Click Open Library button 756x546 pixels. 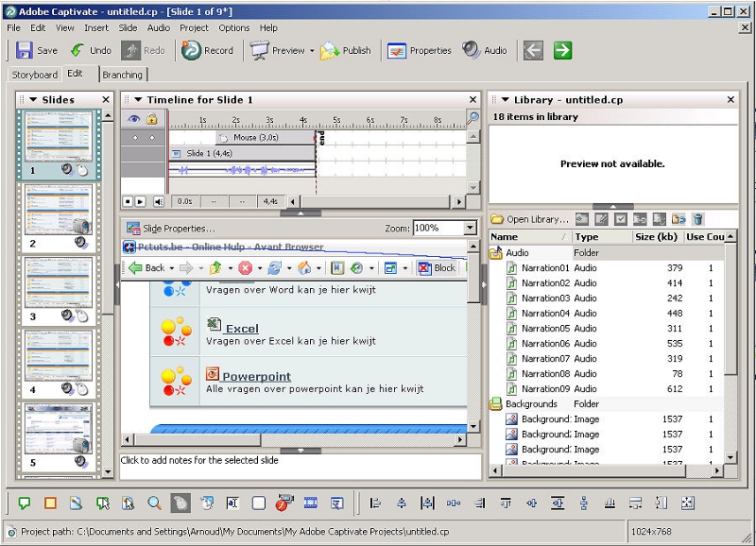pyautogui.click(x=529, y=219)
